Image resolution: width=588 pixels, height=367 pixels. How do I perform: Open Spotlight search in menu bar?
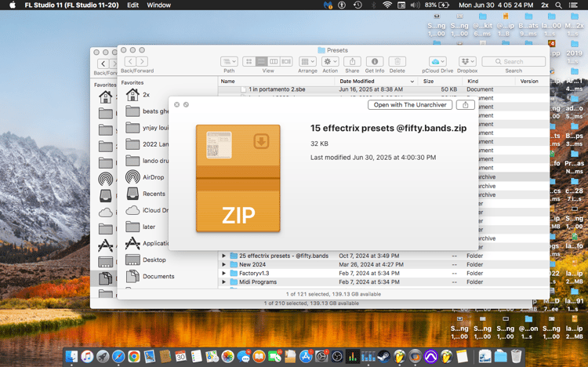tap(558, 5)
